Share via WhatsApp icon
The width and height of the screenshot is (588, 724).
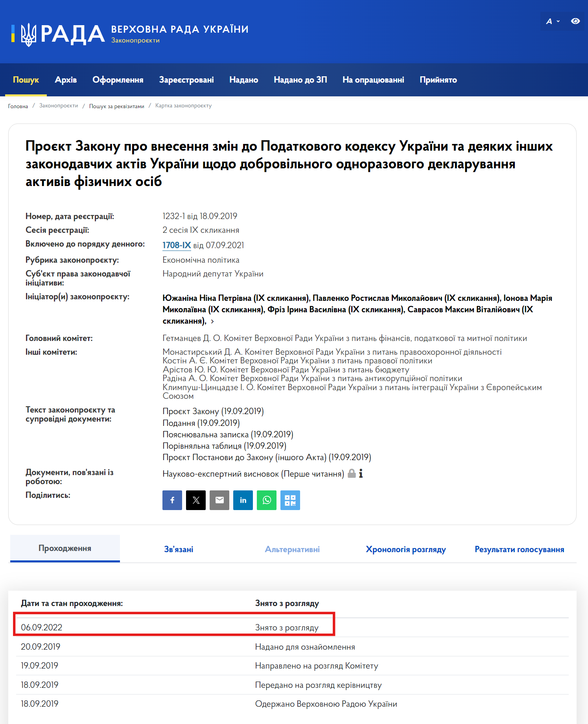tap(267, 500)
